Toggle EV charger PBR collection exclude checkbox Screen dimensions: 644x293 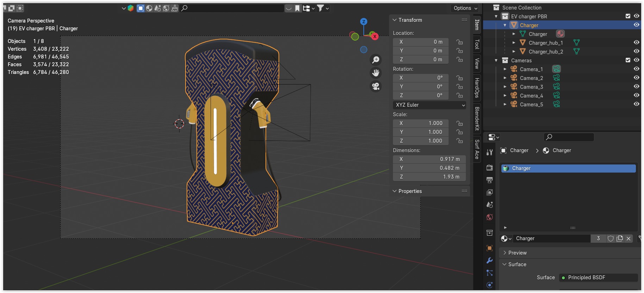(628, 16)
